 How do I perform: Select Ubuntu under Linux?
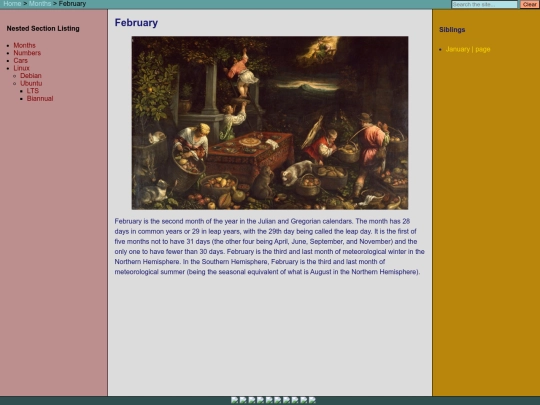[x=31, y=83]
